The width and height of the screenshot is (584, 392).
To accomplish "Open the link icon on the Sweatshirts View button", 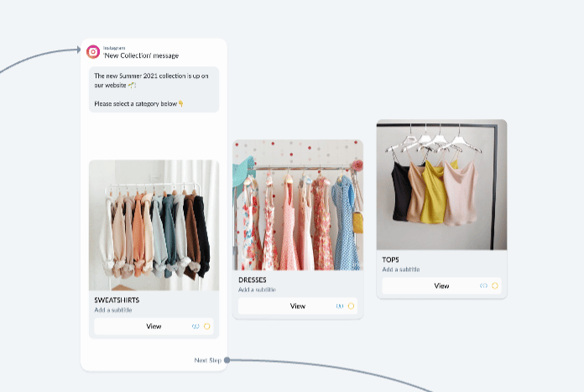I will coord(196,327).
